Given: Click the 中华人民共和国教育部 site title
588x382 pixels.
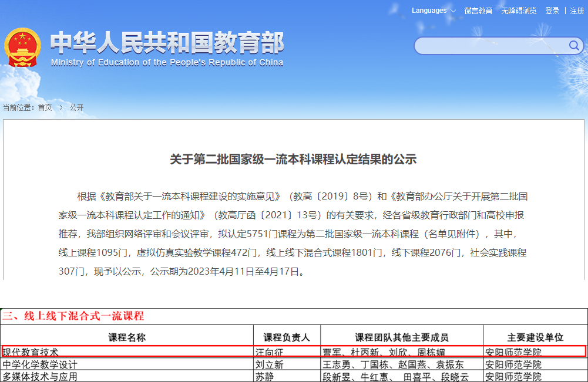Looking at the screenshot, I should point(167,42).
